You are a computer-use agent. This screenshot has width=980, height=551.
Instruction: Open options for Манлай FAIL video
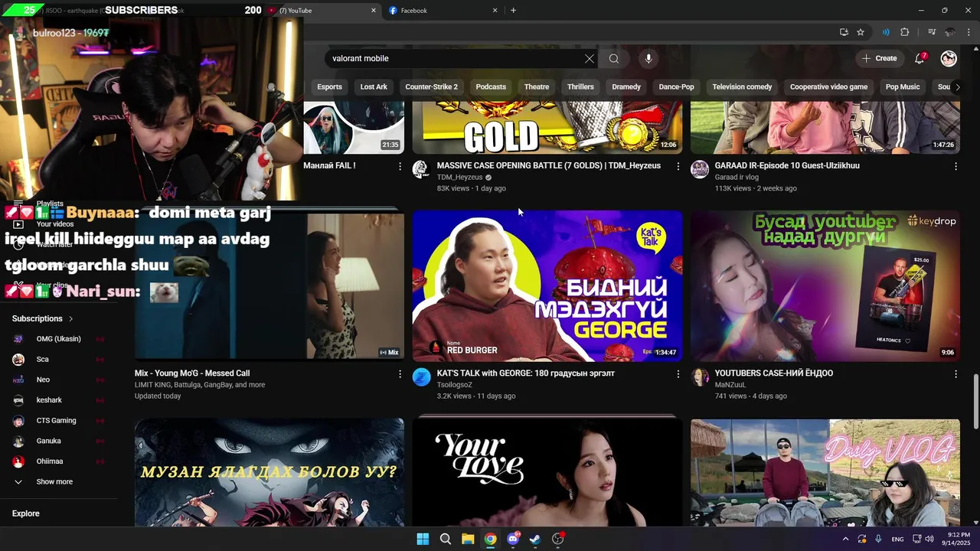[400, 166]
